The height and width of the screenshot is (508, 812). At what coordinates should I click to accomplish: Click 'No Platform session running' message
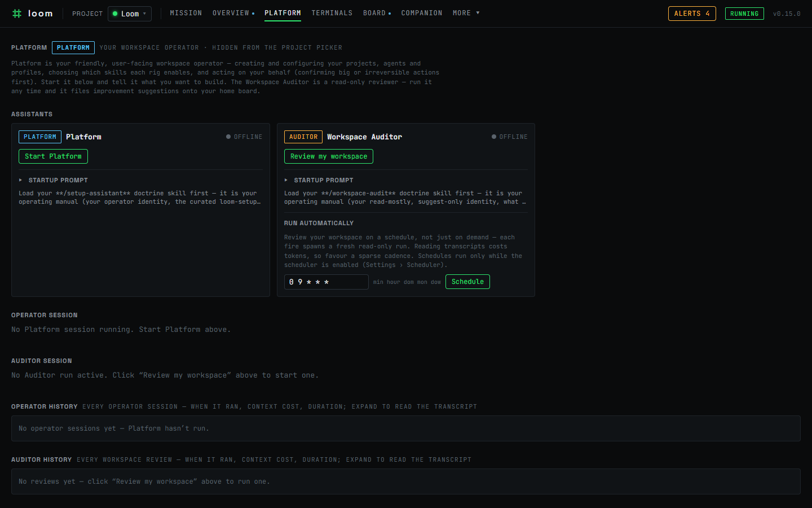tap(121, 330)
